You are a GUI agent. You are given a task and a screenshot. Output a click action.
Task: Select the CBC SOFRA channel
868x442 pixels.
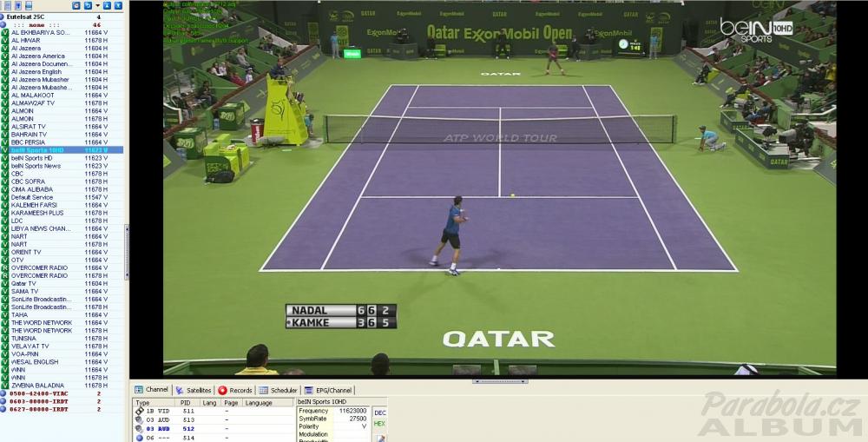tap(62, 181)
